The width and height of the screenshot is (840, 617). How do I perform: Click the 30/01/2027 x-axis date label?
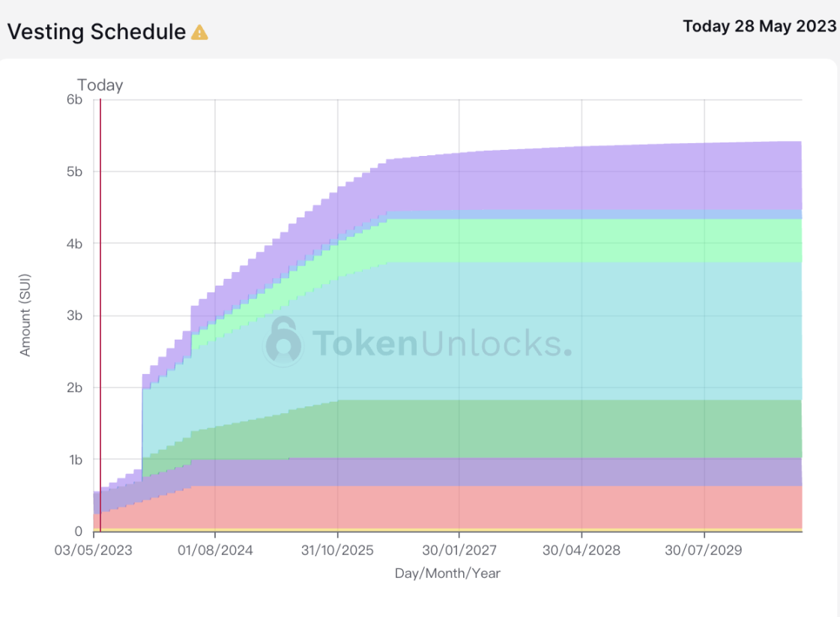point(459,551)
